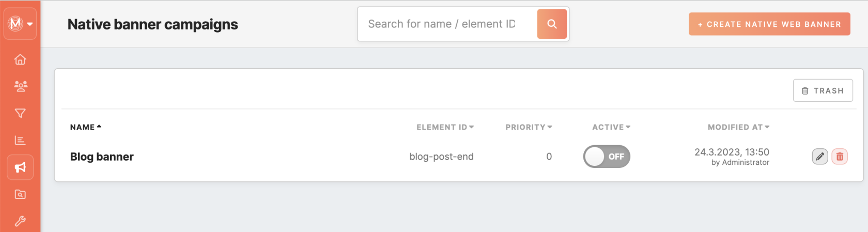Toggle the Blog banner active switch on
Image resolution: width=868 pixels, height=232 pixels.
coord(607,157)
